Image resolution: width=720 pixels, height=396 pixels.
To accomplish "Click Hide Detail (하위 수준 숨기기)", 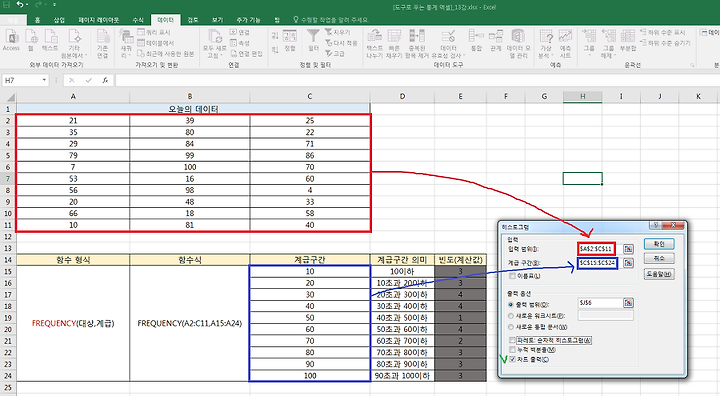I will click(665, 43).
